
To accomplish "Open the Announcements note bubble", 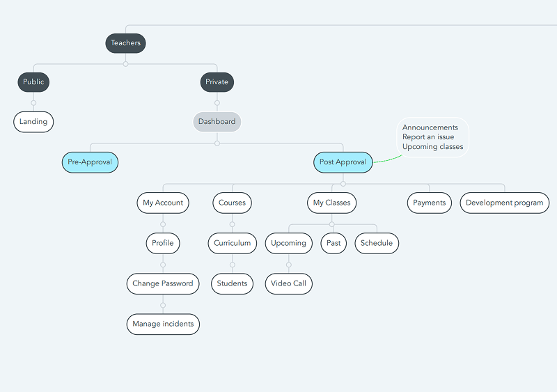I will pyautogui.click(x=432, y=137).
